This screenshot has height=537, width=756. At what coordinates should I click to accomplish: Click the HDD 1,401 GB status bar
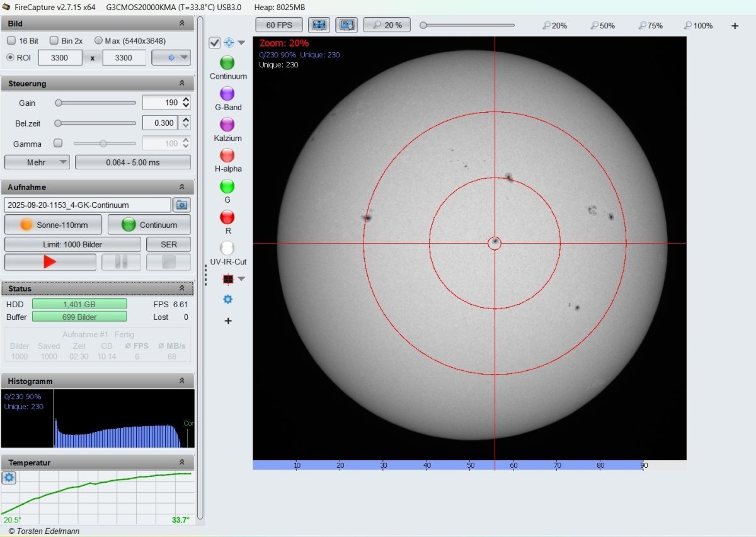[x=79, y=304]
